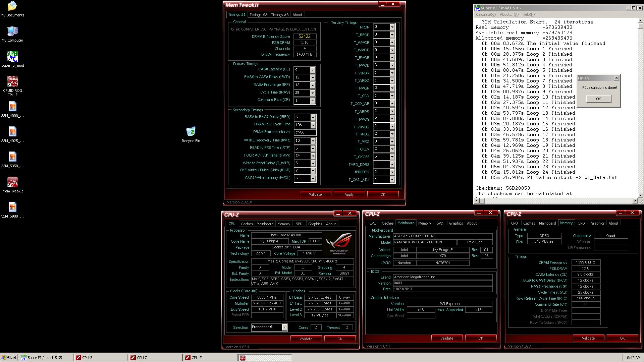Expand the Processor #1 Selection dropdown
The image size is (644, 362).
[x=284, y=327]
